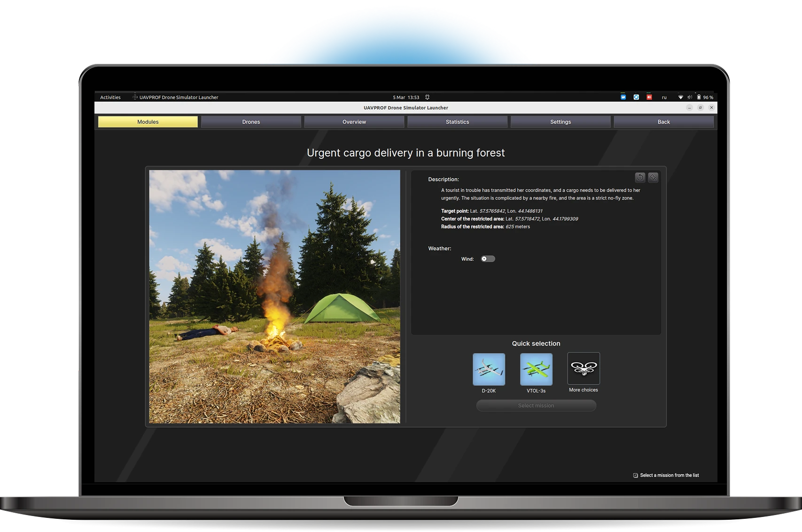Click the Center of the restricted area line
The height and width of the screenshot is (532, 802).
pos(510,219)
